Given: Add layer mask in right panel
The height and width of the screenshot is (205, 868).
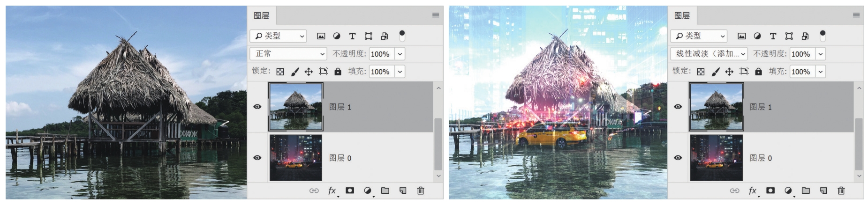Looking at the screenshot, I should [770, 190].
